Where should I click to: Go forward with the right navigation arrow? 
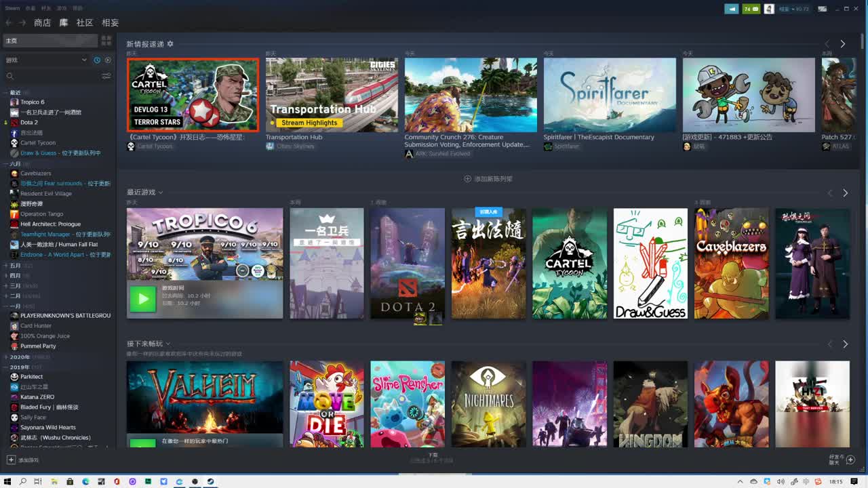click(x=22, y=22)
